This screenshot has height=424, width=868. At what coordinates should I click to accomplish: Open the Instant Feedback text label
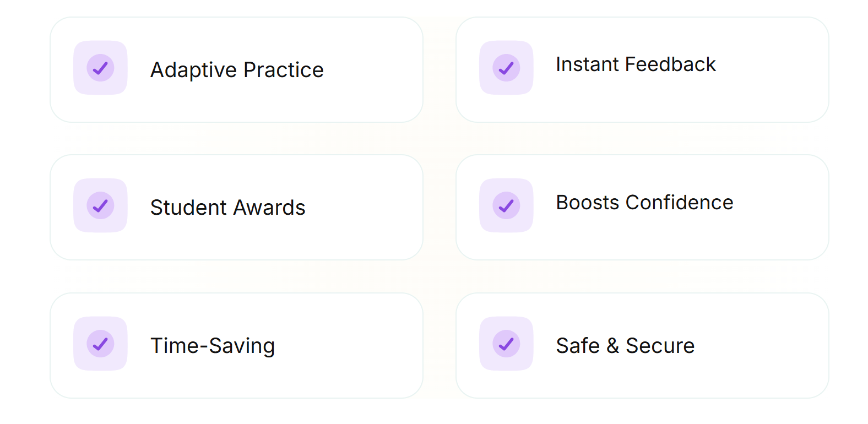[x=636, y=64]
